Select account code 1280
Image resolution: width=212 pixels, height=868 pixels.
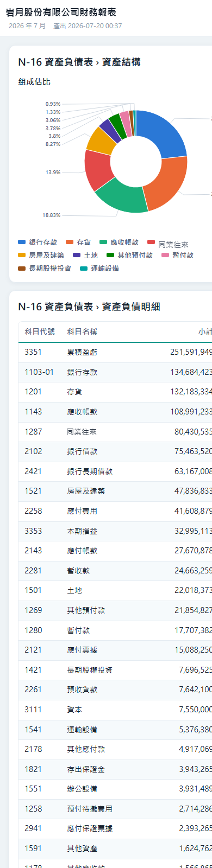coord(33,630)
